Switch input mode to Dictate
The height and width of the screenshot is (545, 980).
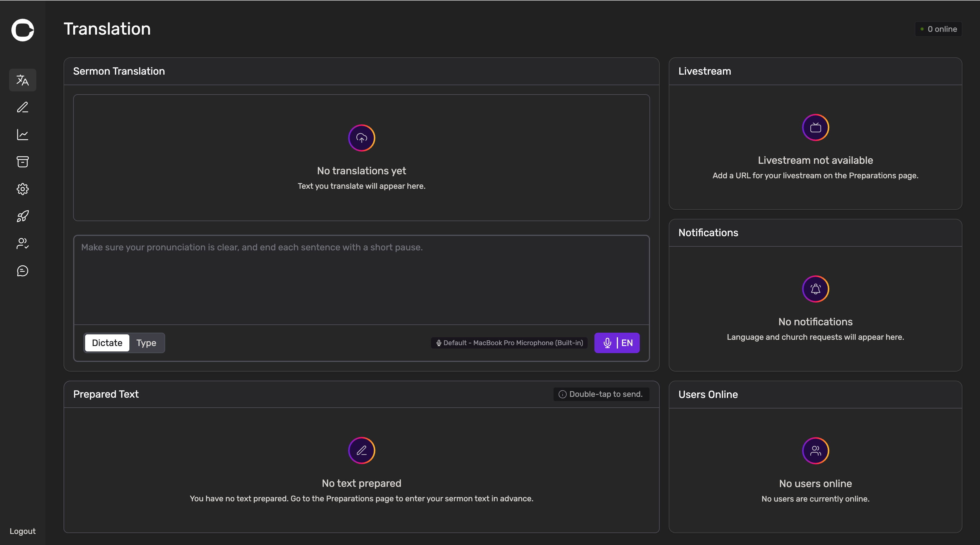[107, 343]
